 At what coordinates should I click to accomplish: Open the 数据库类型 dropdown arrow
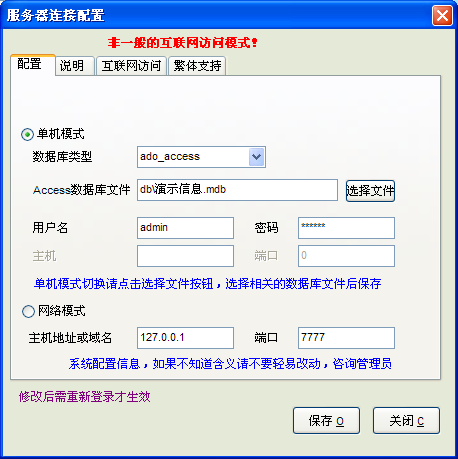256,157
